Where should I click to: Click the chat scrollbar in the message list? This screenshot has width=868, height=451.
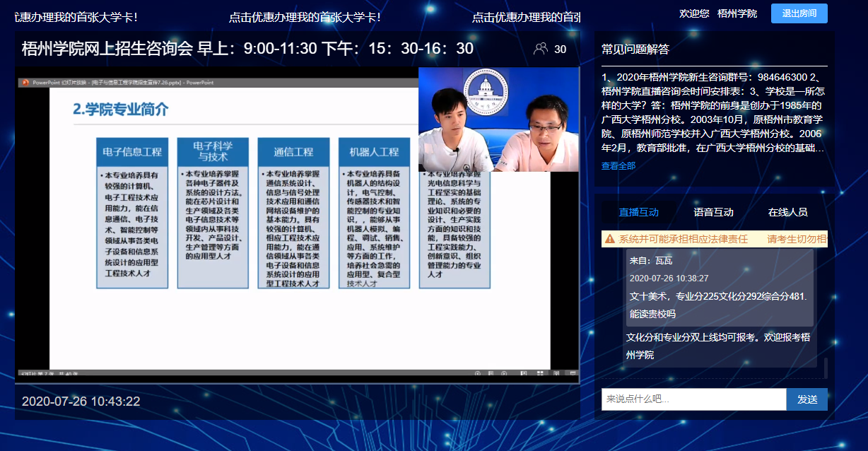pos(825,368)
